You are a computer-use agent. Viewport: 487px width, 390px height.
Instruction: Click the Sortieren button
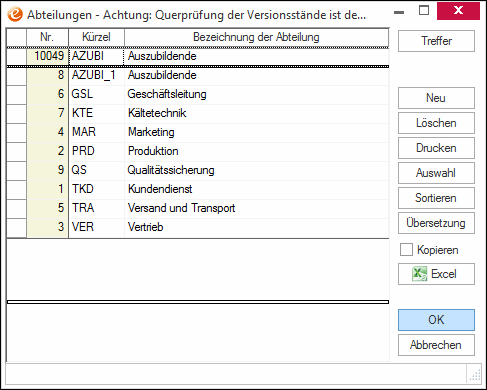(436, 198)
